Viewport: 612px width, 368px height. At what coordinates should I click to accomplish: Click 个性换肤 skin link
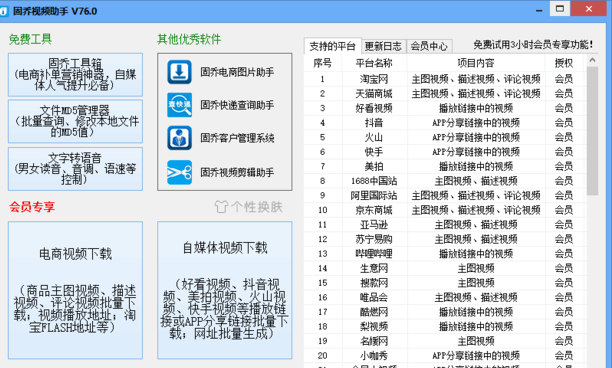pyautogui.click(x=249, y=206)
